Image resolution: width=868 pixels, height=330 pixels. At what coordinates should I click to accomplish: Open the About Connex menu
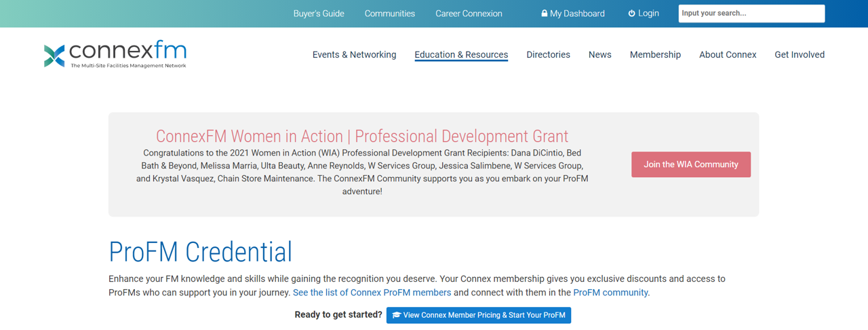point(728,55)
